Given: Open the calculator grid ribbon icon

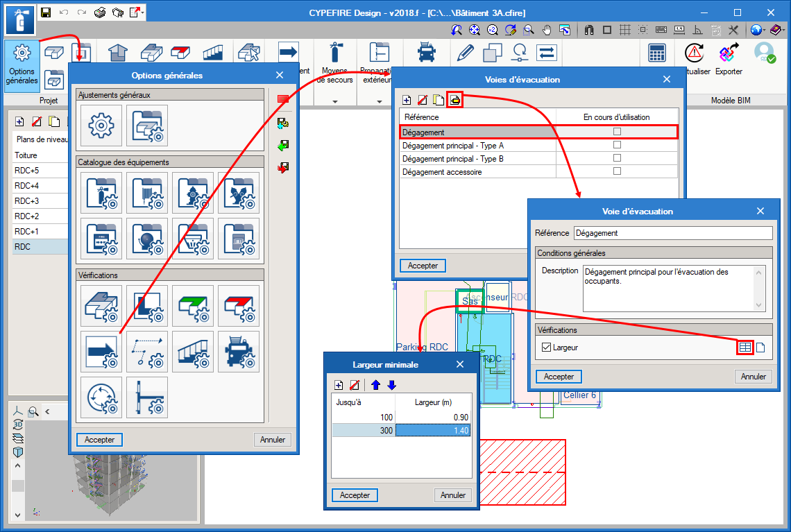Looking at the screenshot, I should (657, 53).
